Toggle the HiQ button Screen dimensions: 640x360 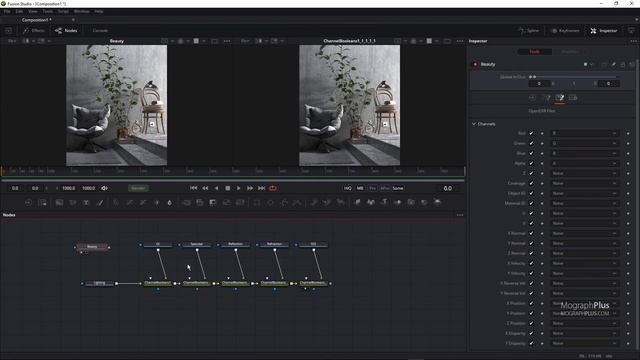[347, 188]
